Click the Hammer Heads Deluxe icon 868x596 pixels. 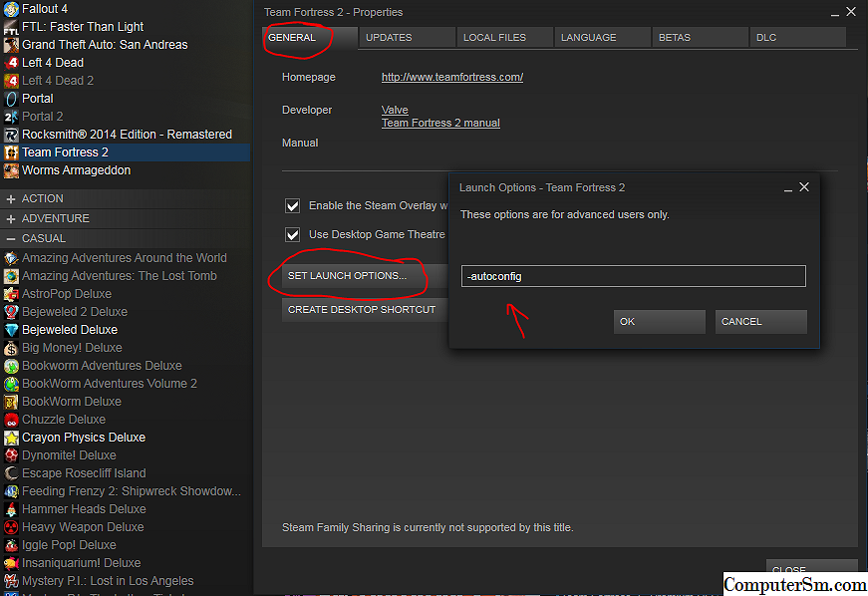(11, 509)
